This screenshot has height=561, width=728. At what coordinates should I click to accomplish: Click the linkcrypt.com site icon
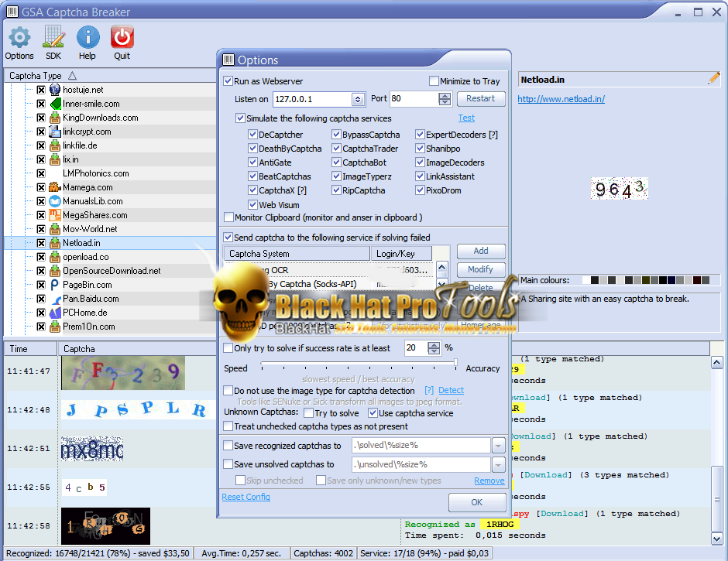coord(55,132)
